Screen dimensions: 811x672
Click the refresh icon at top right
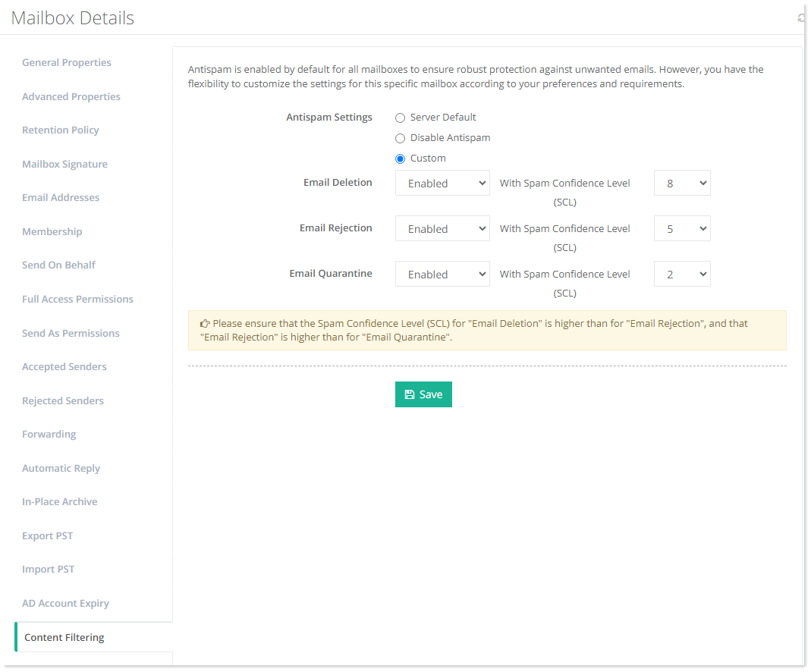(801, 17)
